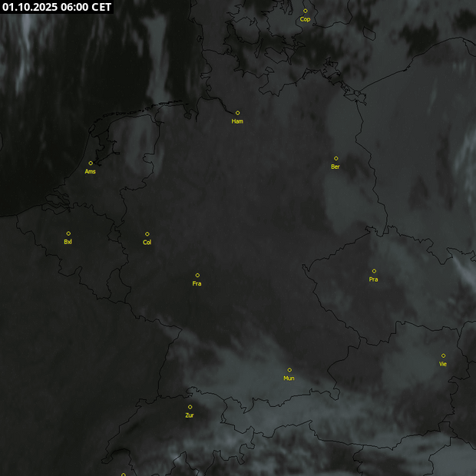The width and height of the screenshot is (476, 476).
Task: Click the 'Vie' city label
Action: pyautogui.click(x=443, y=364)
